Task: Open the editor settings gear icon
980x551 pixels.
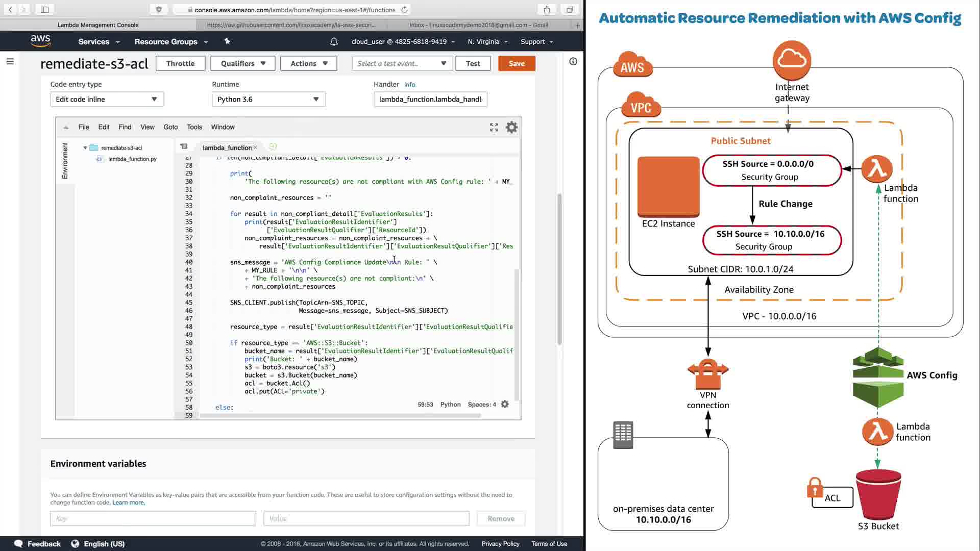Action: point(511,128)
